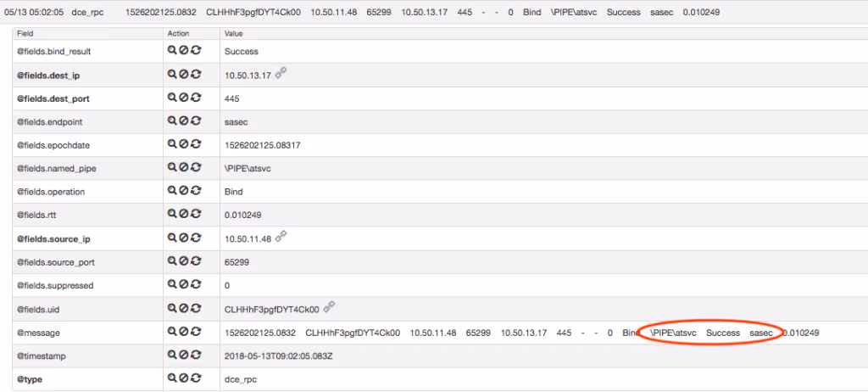Toggle the @fields.named_pipe column icon
Screen dimensions: 868x392
point(196,167)
